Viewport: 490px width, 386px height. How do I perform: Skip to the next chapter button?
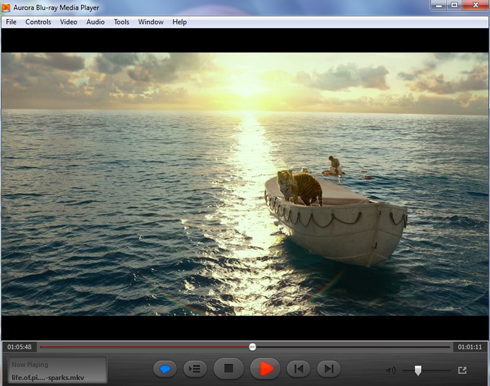coord(329,369)
